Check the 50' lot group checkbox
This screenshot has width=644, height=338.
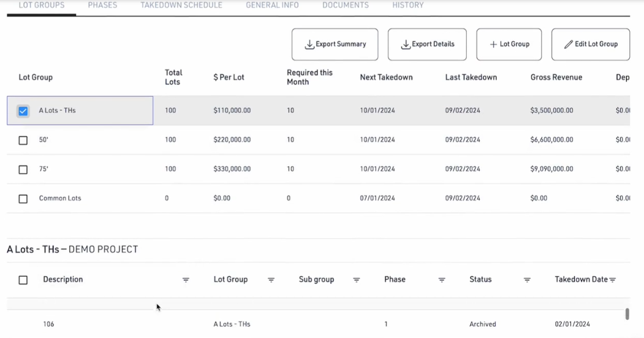[x=23, y=140]
